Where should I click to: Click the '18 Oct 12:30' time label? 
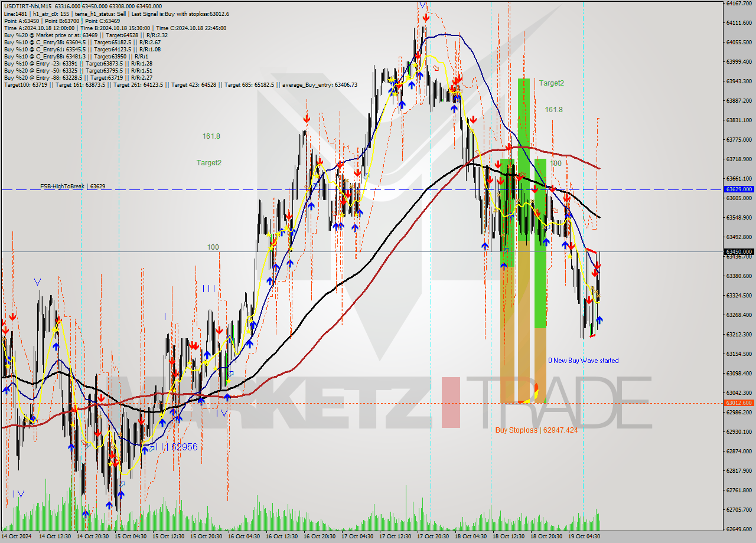[x=509, y=536]
